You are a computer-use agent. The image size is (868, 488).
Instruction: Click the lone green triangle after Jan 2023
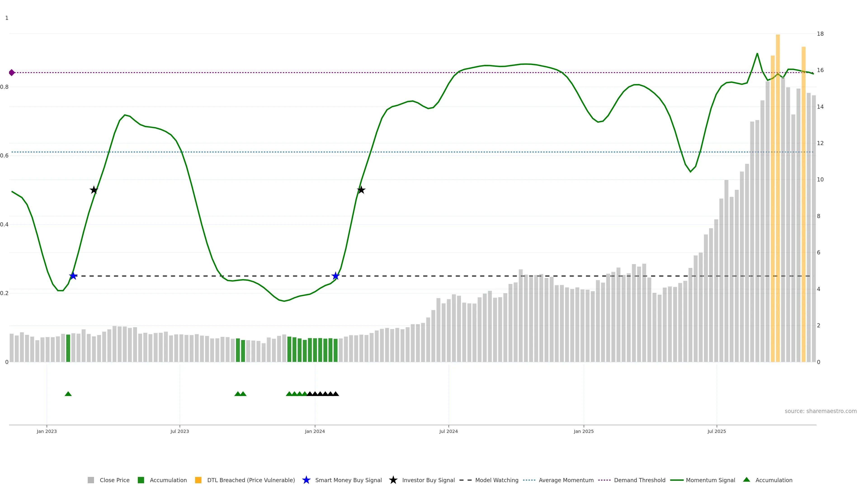(68, 394)
